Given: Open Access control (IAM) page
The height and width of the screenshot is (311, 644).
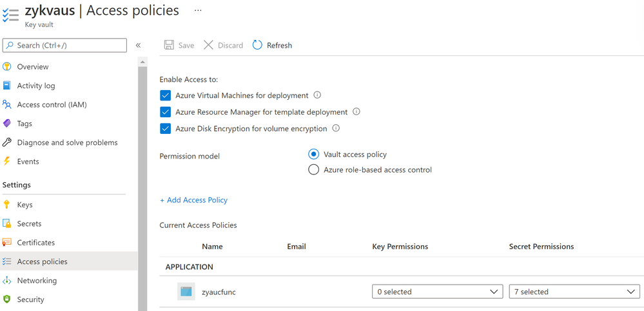Looking at the screenshot, I should (52, 104).
